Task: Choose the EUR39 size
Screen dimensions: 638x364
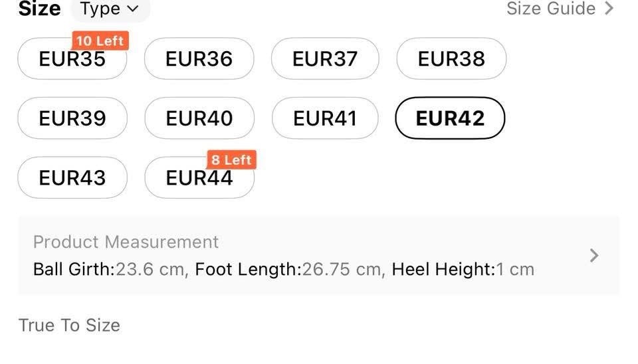Action: pos(72,118)
